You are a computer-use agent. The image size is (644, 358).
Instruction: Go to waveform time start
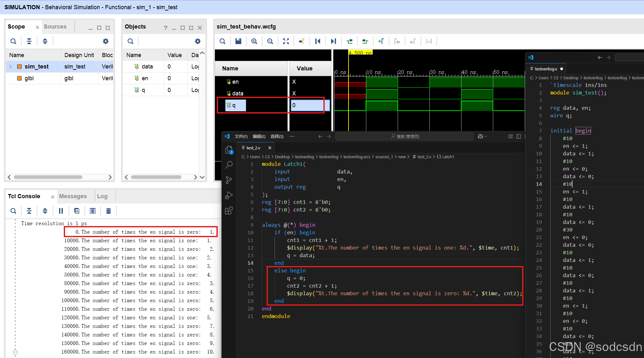pyautogui.click(x=318, y=41)
